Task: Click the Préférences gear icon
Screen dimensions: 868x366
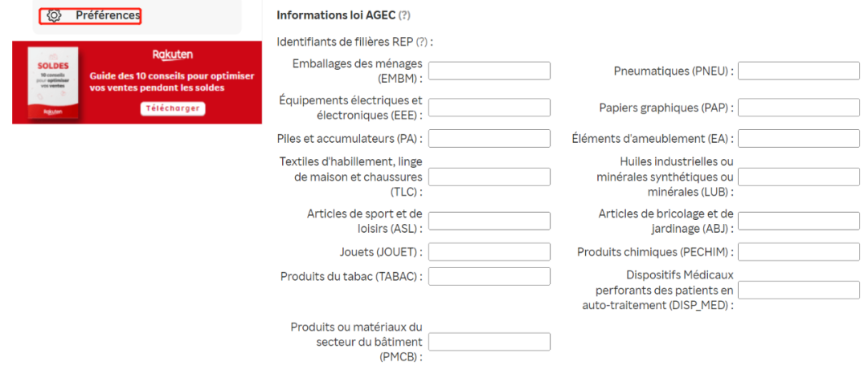Action: click(55, 15)
